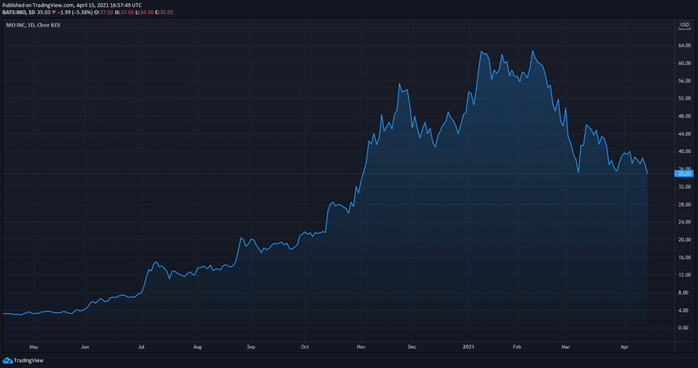
Task: Click the Nov label on the time axis
Action: (x=361, y=347)
